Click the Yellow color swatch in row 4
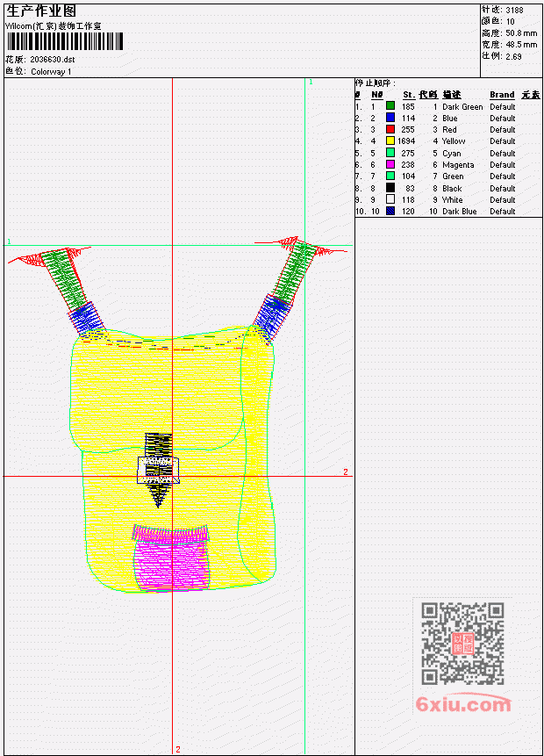Viewport: 544px width, 756px height. coord(390,140)
